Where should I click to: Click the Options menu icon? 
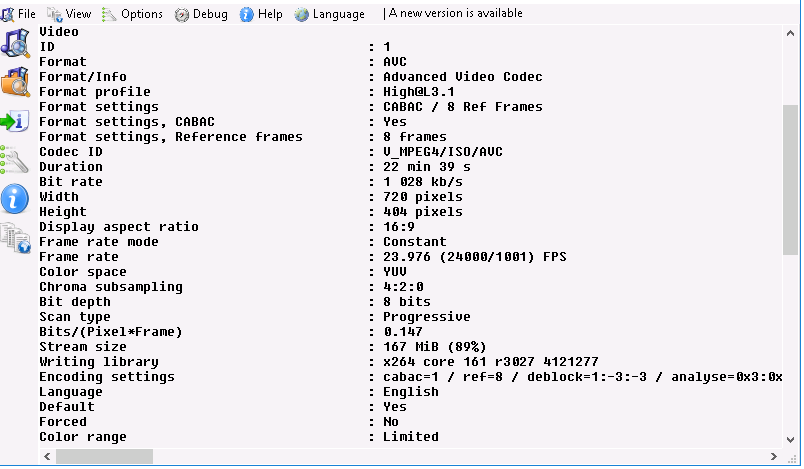[x=109, y=14]
